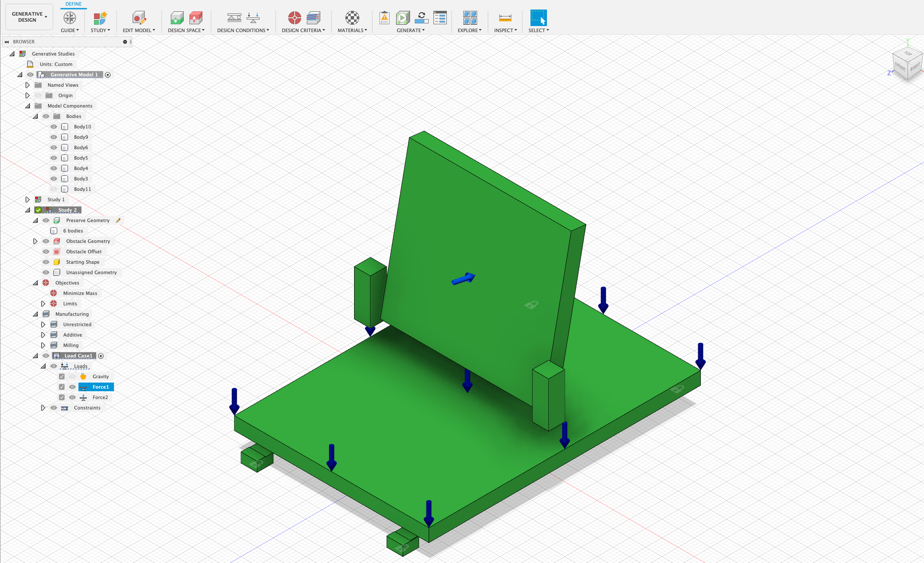Screen dimensions: 924x563
Task: Click the Structural Loads toolbar icon
Action: click(253, 18)
